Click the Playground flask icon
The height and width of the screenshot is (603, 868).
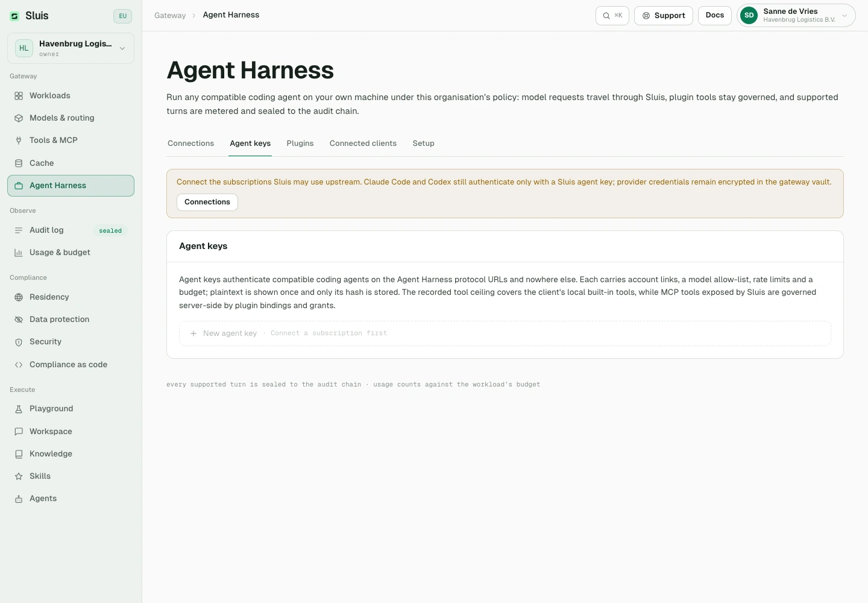point(19,409)
